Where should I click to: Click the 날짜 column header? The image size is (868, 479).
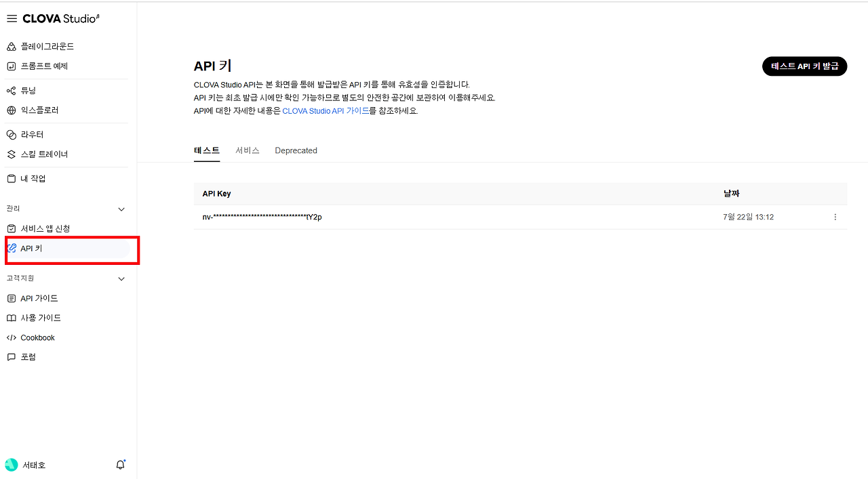click(731, 194)
